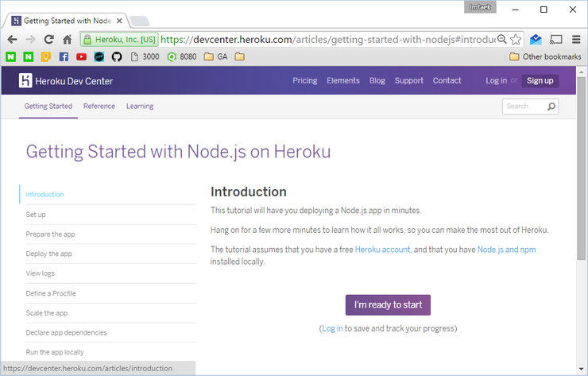Go to Prepare the app step

click(50, 235)
